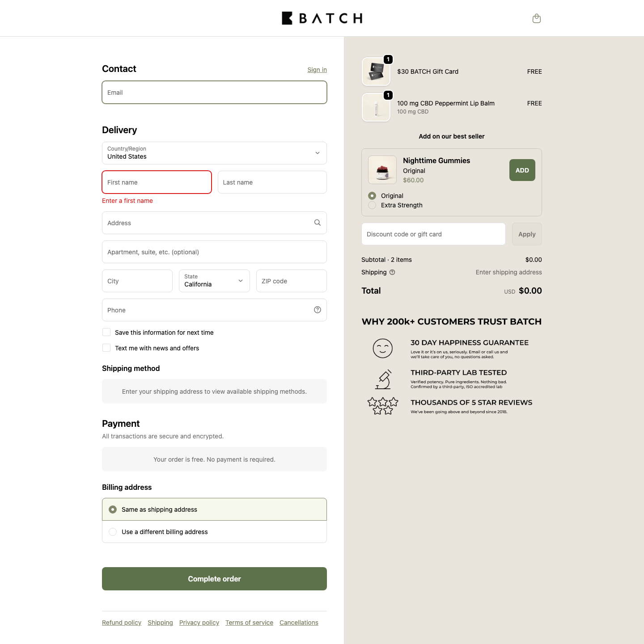Click the $30 BATCH Gift Card thumbnail
Screen dimensions: 644x644
click(376, 71)
